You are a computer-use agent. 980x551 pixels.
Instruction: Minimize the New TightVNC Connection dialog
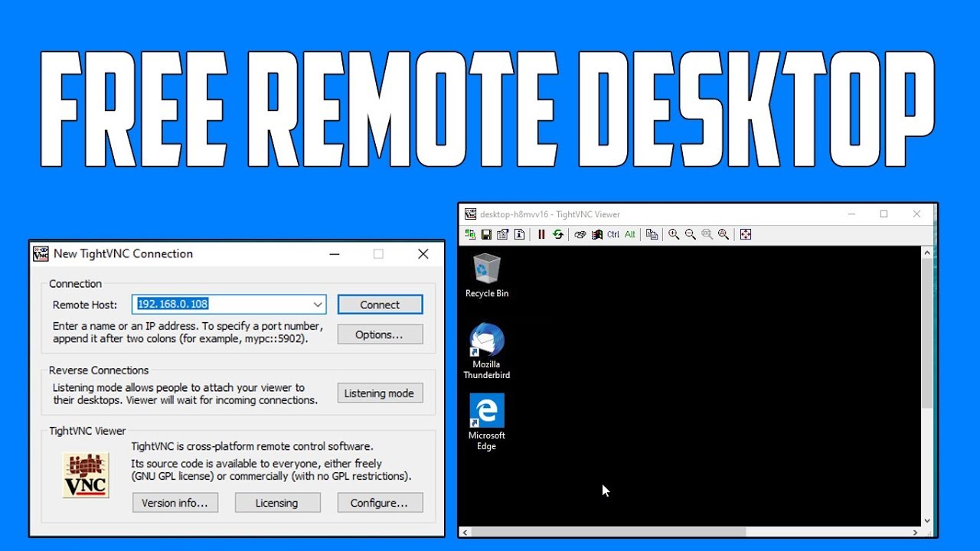pos(334,254)
